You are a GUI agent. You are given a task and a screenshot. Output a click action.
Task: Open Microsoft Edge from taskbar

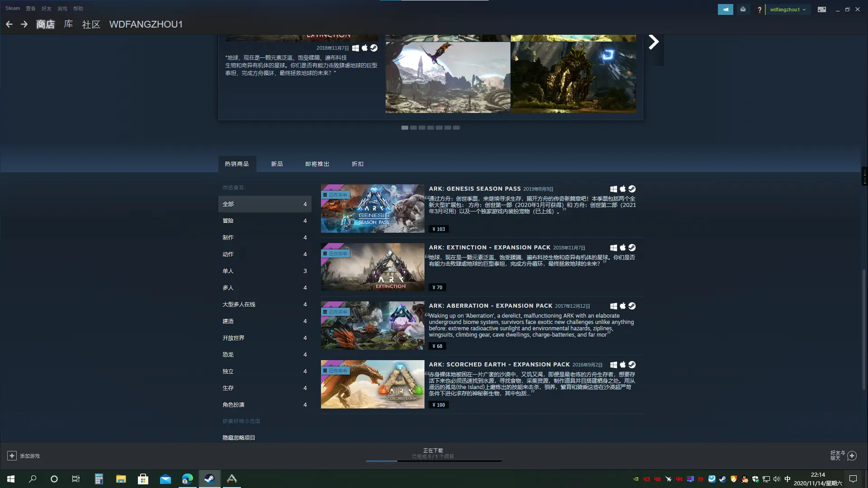[187, 479]
